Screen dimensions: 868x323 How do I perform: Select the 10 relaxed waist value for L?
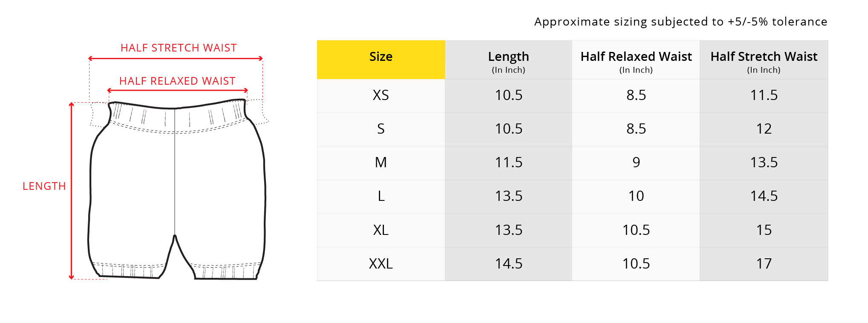coord(636,196)
